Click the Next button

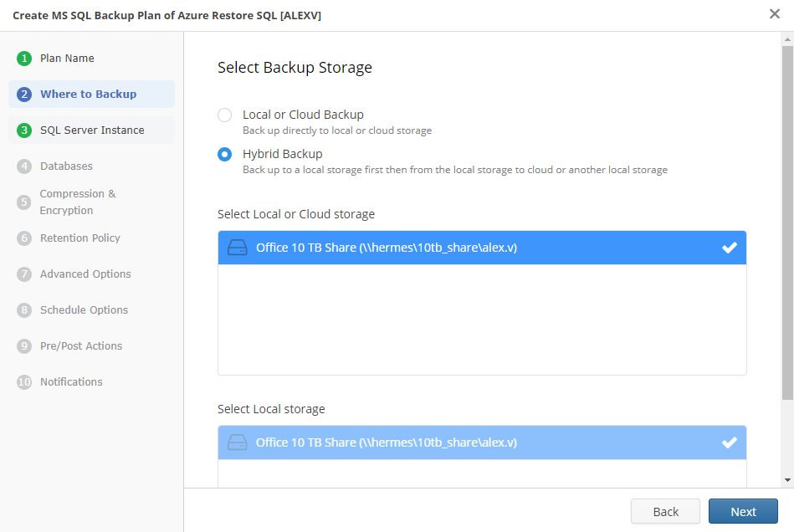743,511
